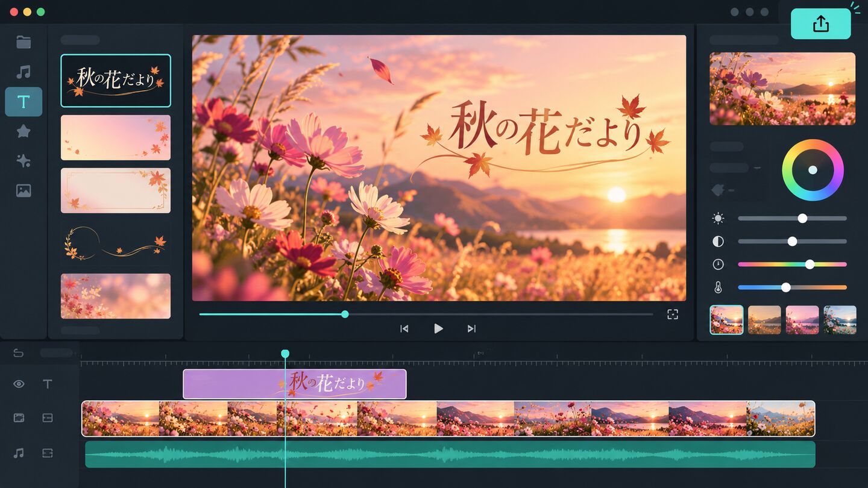Select the green audio waveform clip
The image size is (868, 488).
click(x=450, y=454)
